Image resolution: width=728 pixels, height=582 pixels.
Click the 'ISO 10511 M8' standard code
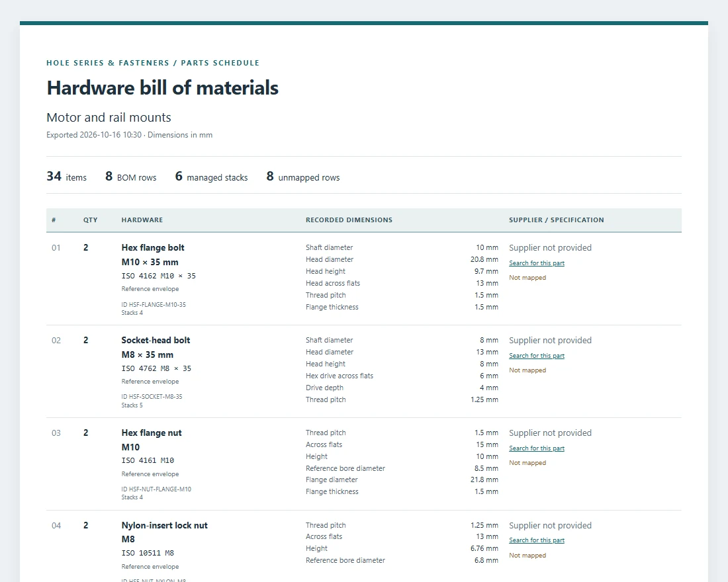point(148,553)
